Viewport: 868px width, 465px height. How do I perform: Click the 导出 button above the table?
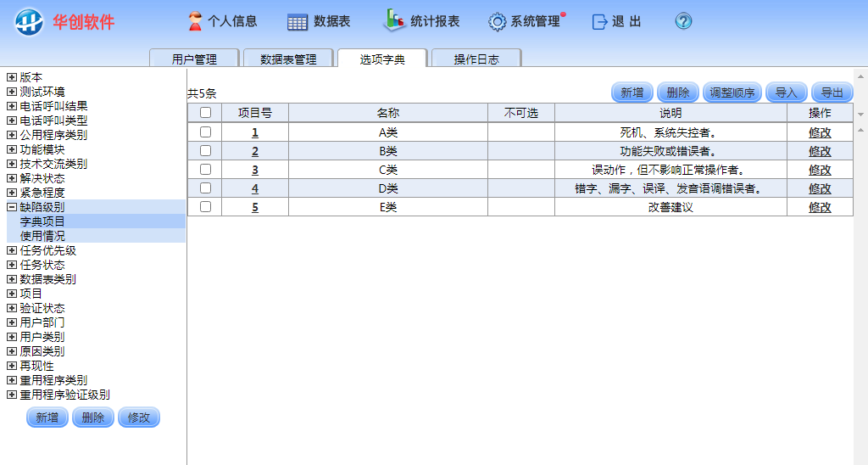pyautogui.click(x=832, y=92)
